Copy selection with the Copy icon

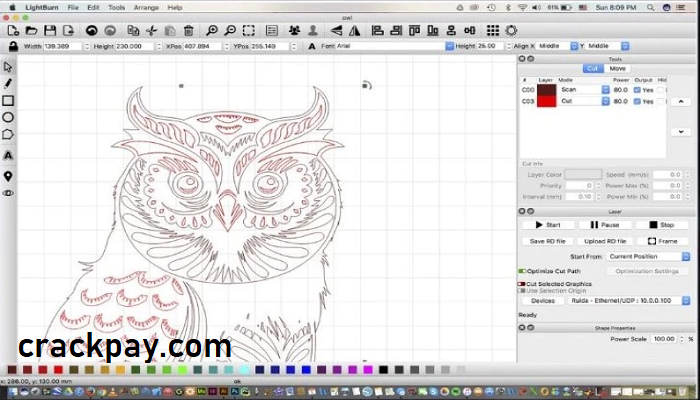click(x=133, y=30)
